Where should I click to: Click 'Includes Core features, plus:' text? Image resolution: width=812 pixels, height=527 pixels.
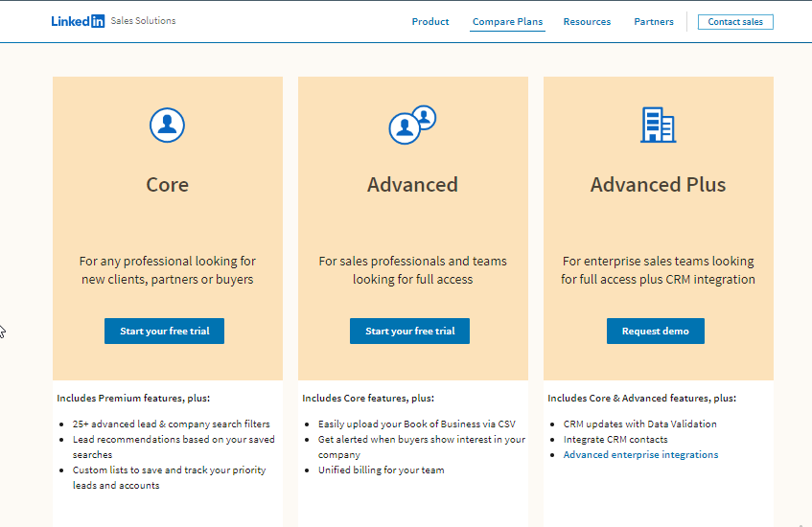(x=368, y=398)
